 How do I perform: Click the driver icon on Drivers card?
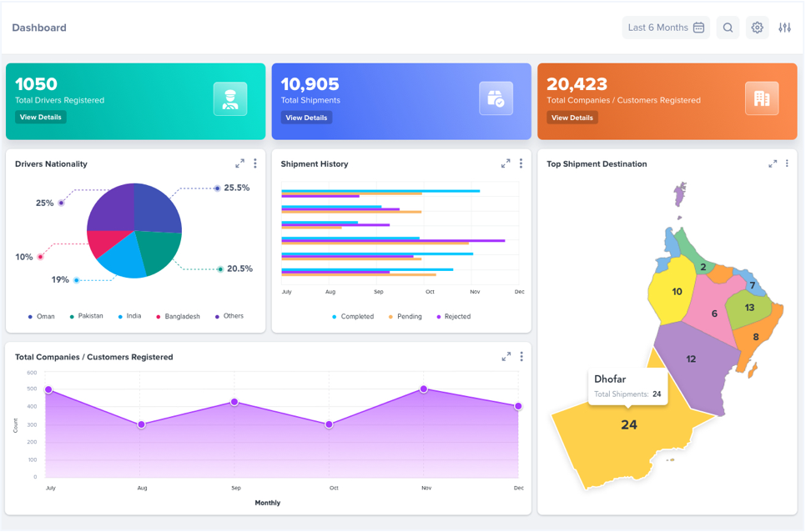click(230, 98)
